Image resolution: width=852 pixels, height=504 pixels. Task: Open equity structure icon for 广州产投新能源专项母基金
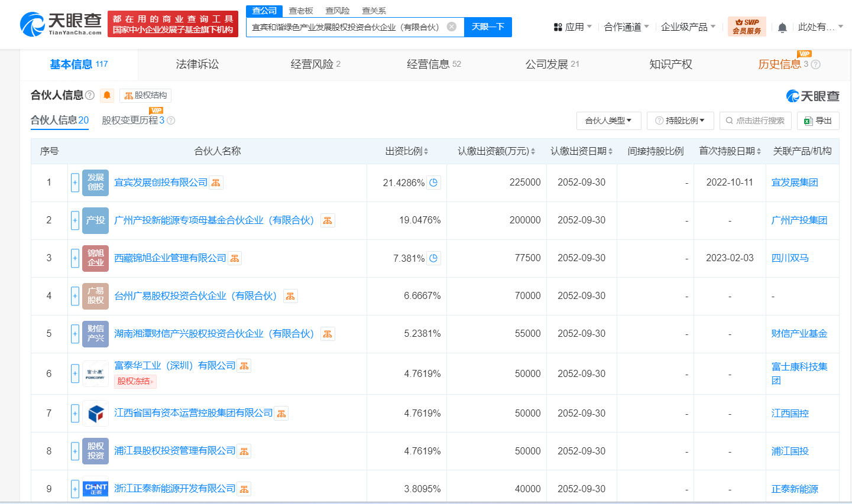[328, 220]
